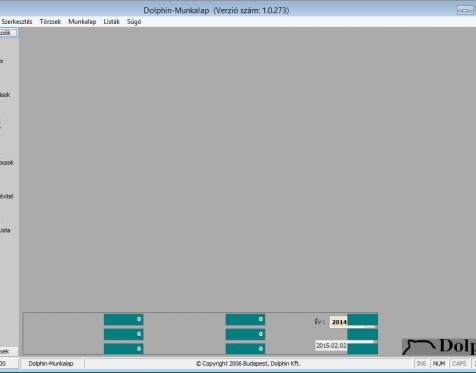
Task: Select the second middle-column teal counter box
Action: click(x=245, y=334)
